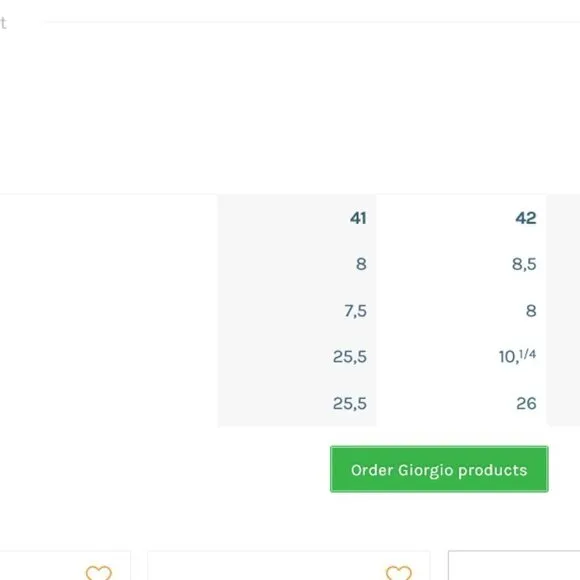Screen dimensions: 580x580
Task: Click the 7,5 value under size 41
Action: coord(355,311)
